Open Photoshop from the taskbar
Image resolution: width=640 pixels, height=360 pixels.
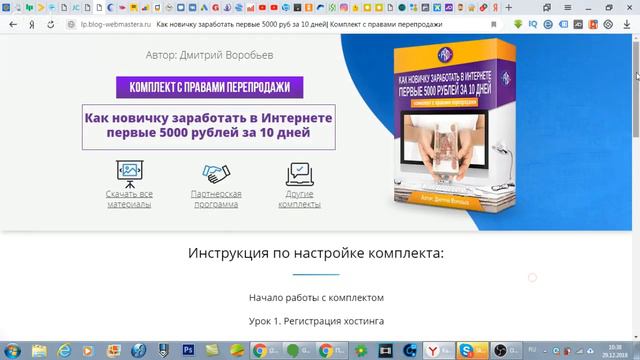click(x=188, y=350)
